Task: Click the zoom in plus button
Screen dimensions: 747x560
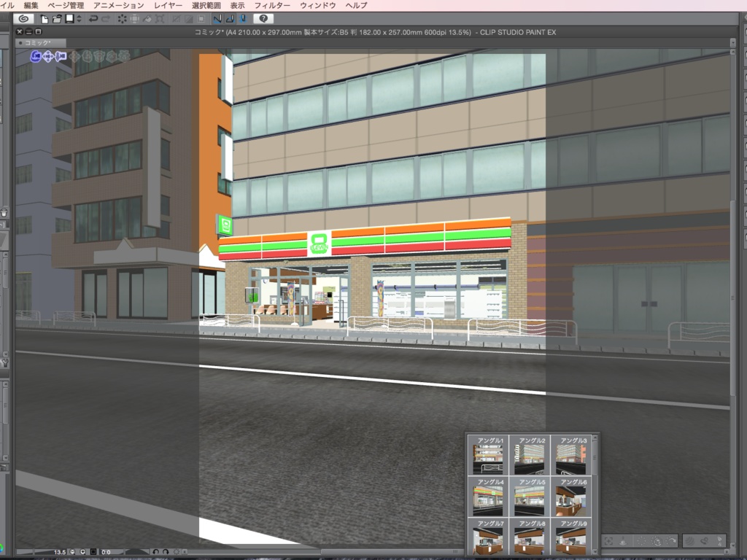Action: click(x=82, y=552)
